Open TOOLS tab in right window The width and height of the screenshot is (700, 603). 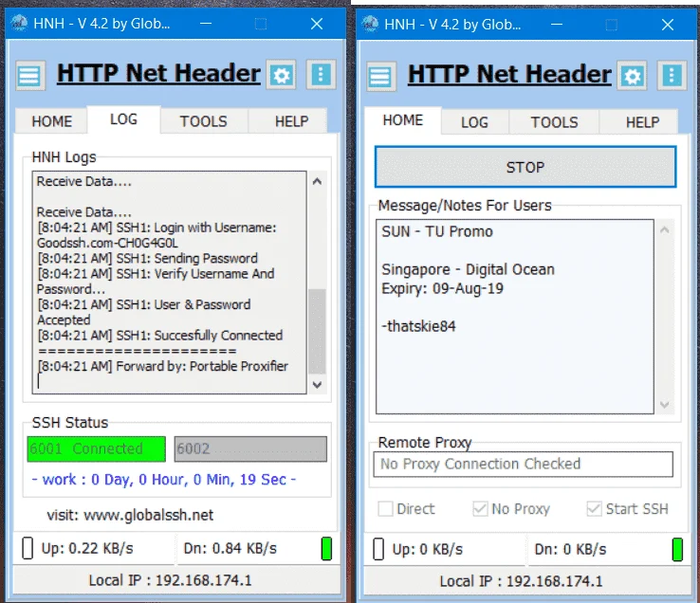point(554,122)
